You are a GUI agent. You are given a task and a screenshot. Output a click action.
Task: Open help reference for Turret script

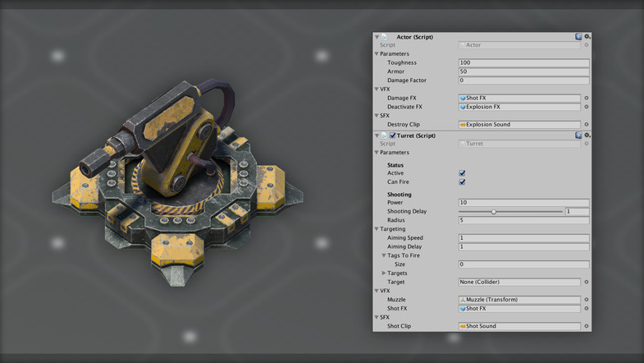578,136
